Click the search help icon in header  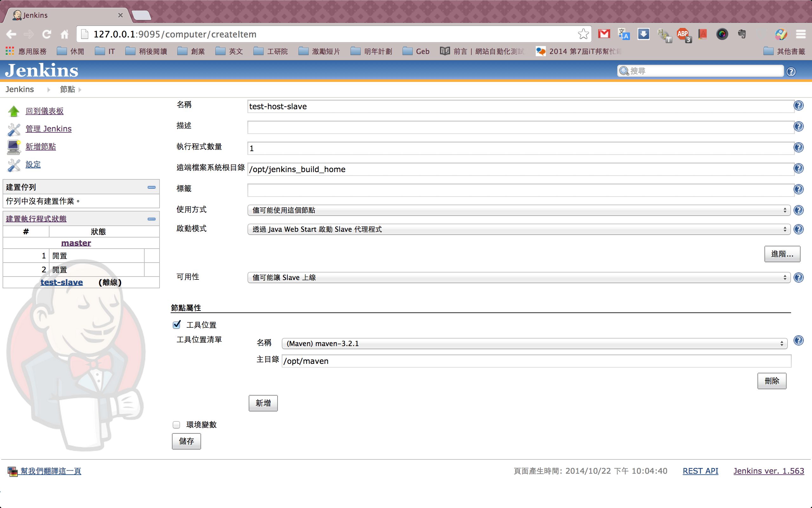click(791, 71)
